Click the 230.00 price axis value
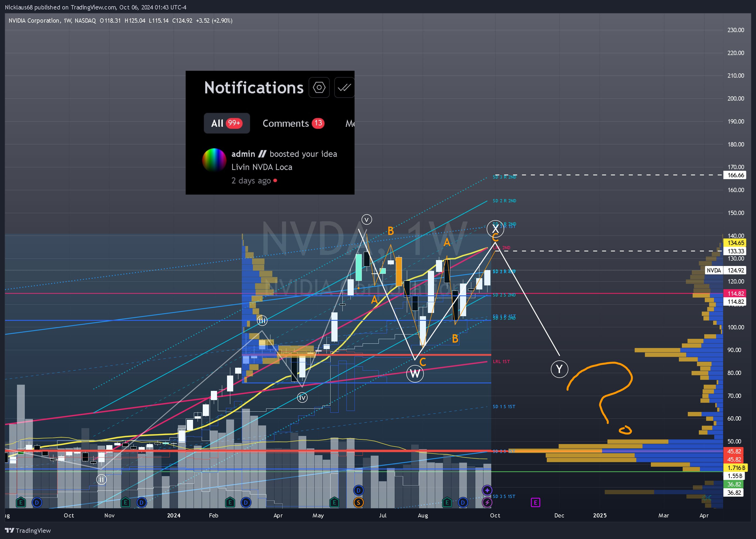756x539 pixels. pos(736,30)
